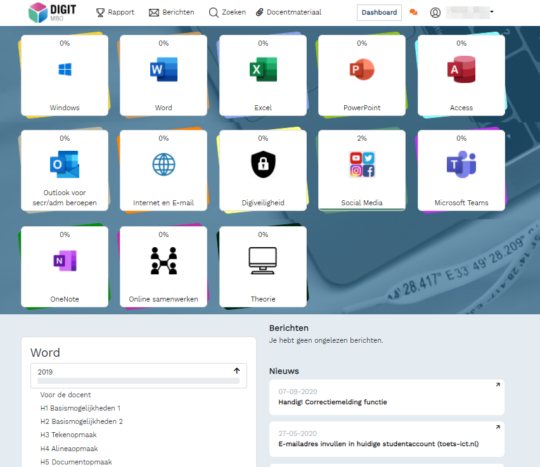The height and width of the screenshot is (467, 540).
Task: Open the Online samenwerken tile
Action: pyautogui.click(x=164, y=267)
